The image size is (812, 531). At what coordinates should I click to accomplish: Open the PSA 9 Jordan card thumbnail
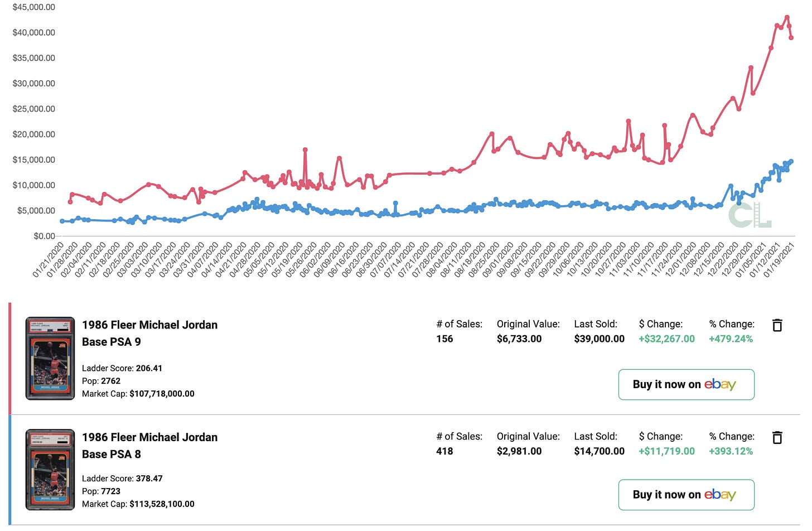click(50, 359)
